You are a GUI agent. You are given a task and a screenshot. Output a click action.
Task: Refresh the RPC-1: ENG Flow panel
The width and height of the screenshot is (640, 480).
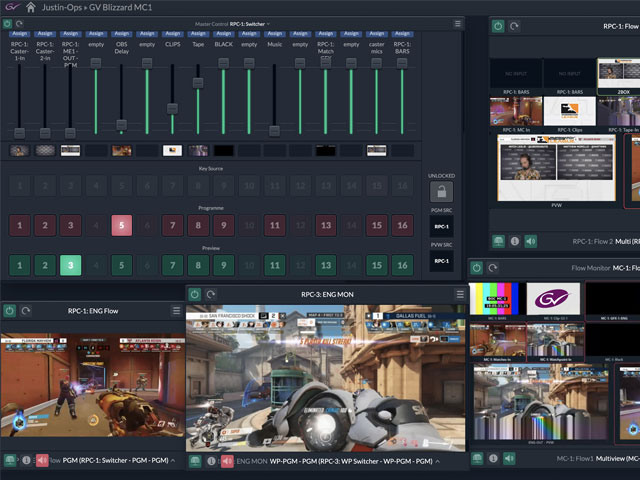[x=26, y=311]
